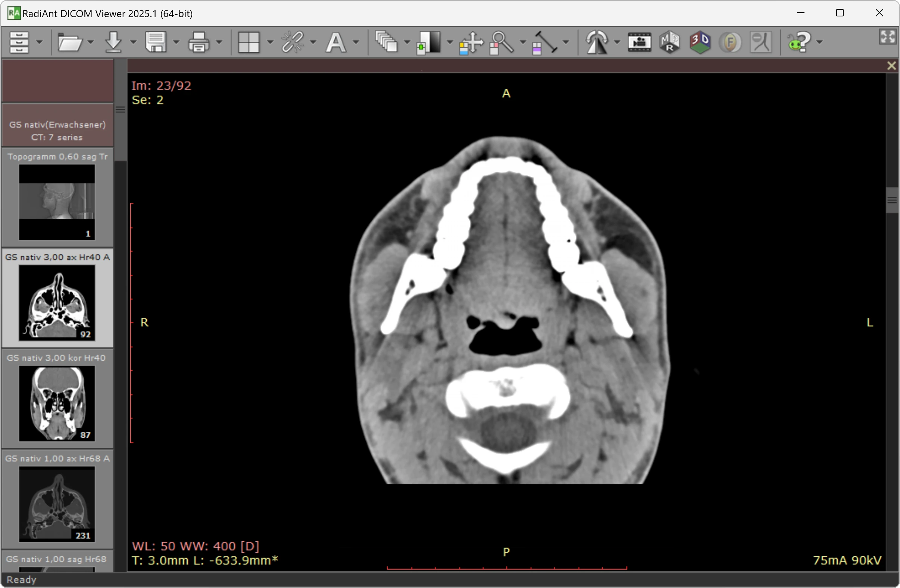The width and height of the screenshot is (900, 588).
Task: Expand the Save button dropdown arrow
Action: 175,43
